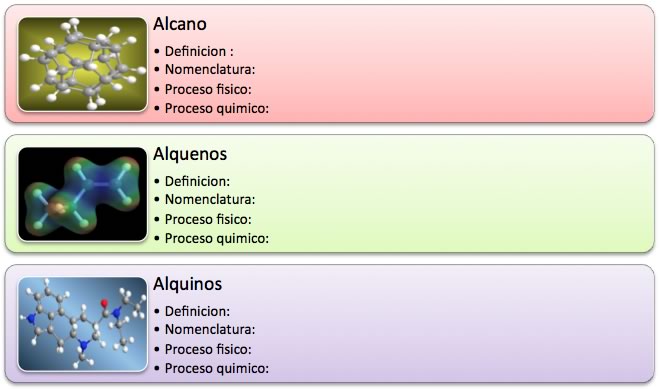Click the Alquenos heading text
Screen dimensions: 660x389
(x=190, y=154)
